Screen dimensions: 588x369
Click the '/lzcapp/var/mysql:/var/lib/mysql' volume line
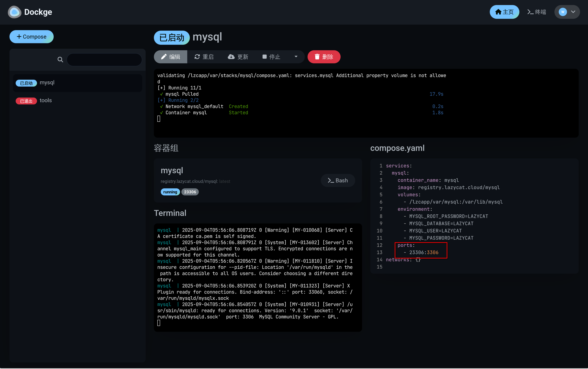click(x=453, y=202)
